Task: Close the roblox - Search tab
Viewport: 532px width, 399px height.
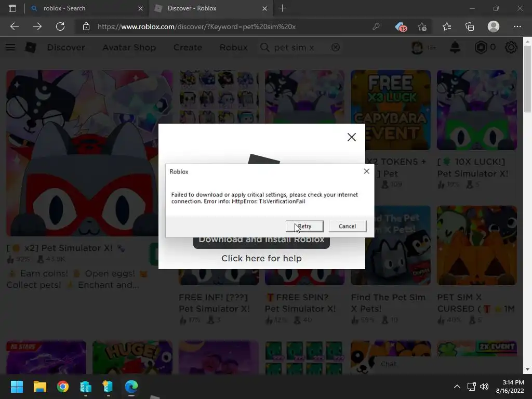Action: [x=140, y=8]
